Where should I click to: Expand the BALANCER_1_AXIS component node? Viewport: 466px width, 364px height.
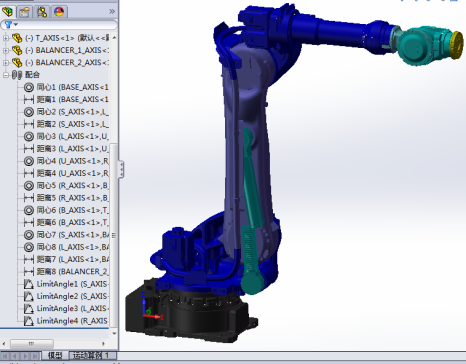[6, 51]
